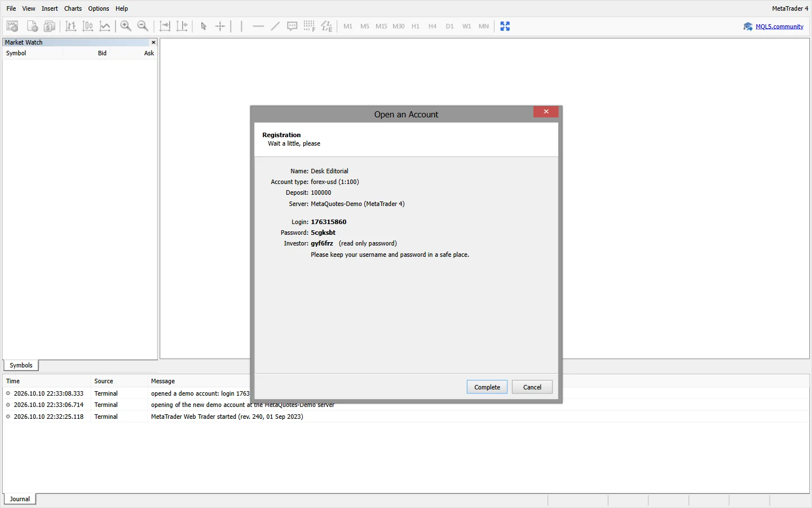Click the Complete button
The image size is (812, 508).
tap(487, 387)
